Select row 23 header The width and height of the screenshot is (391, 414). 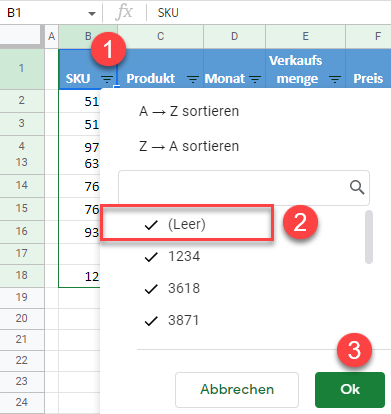(22, 381)
